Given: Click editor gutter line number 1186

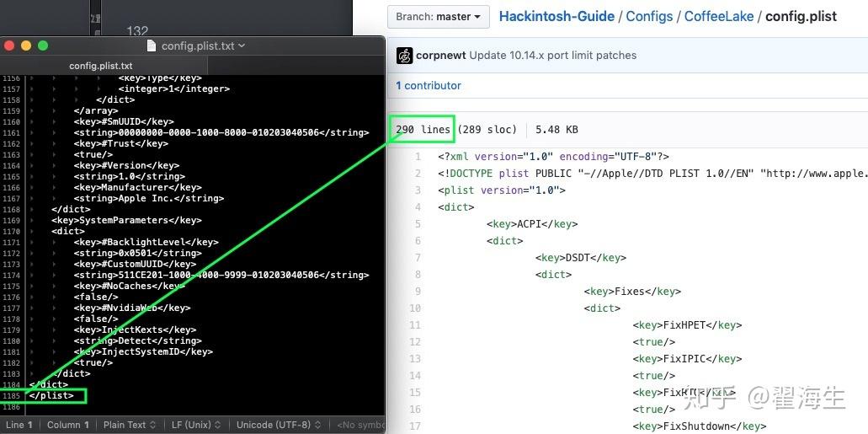Looking at the screenshot, I should [11, 407].
